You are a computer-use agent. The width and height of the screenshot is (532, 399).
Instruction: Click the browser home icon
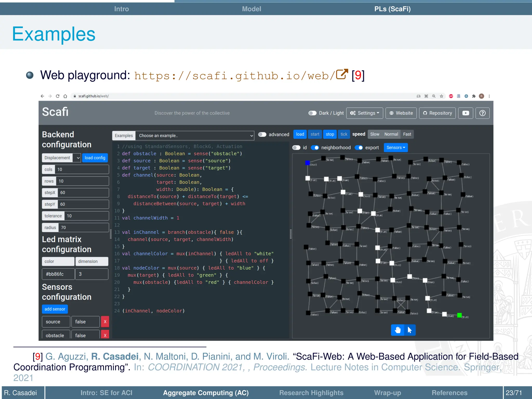(65, 96)
